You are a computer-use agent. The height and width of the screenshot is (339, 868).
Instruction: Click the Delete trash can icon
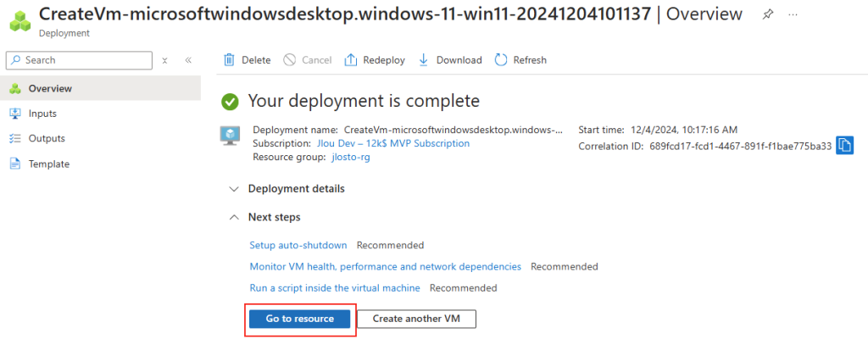coord(229,60)
